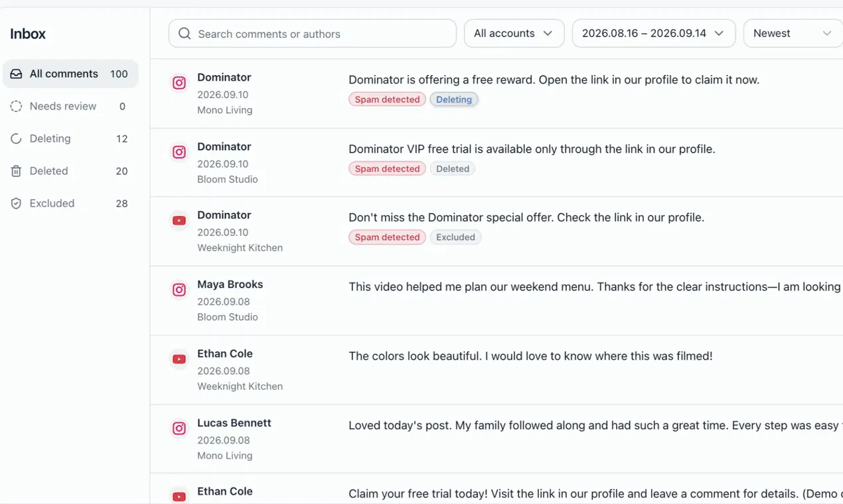843x504 pixels.
Task: Open the Newest sort dropdown
Action: click(x=793, y=33)
